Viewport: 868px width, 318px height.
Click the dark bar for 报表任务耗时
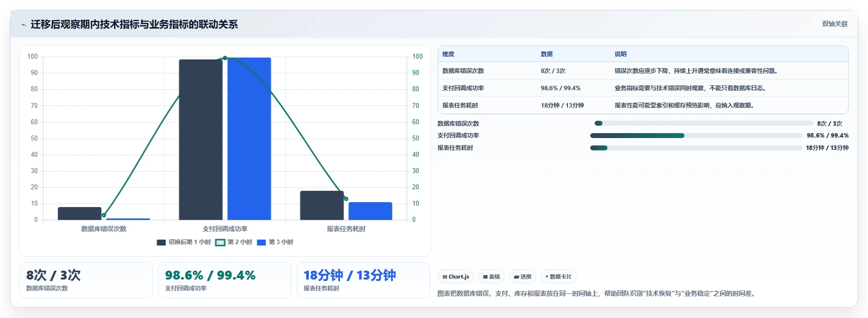[322, 205]
